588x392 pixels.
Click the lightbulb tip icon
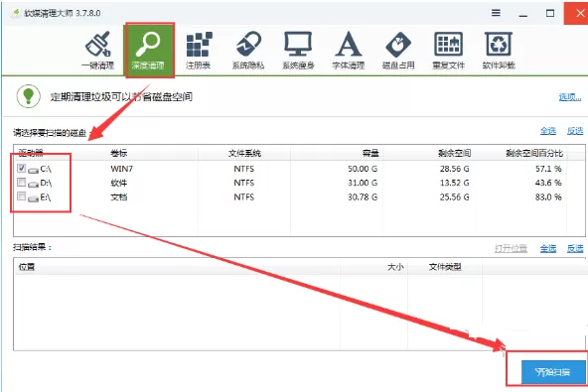coord(29,96)
